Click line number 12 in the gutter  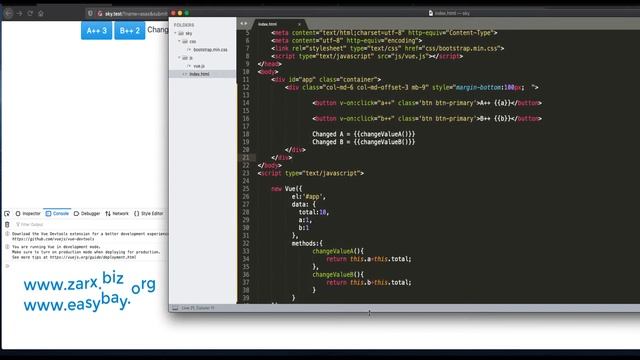coord(246,87)
